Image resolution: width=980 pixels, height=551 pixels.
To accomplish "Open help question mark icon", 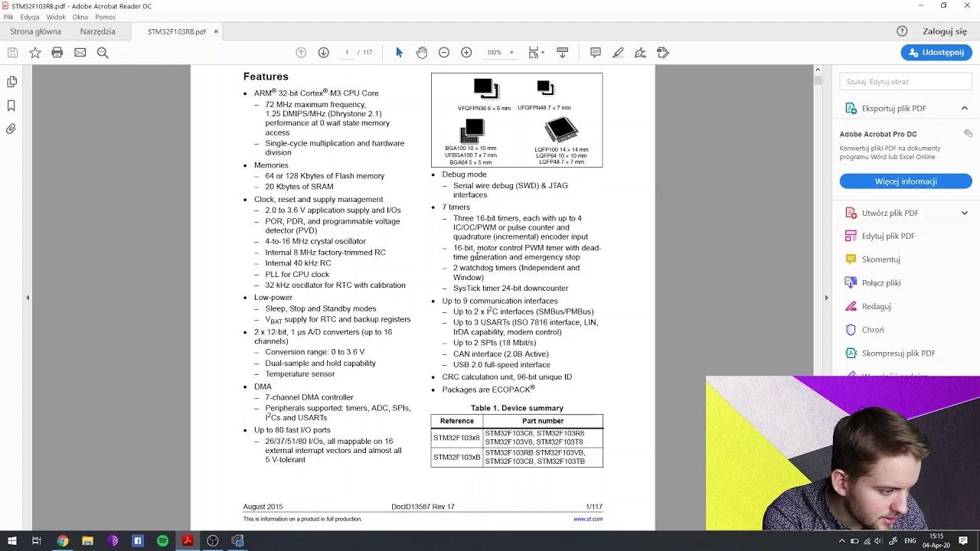I will [902, 31].
